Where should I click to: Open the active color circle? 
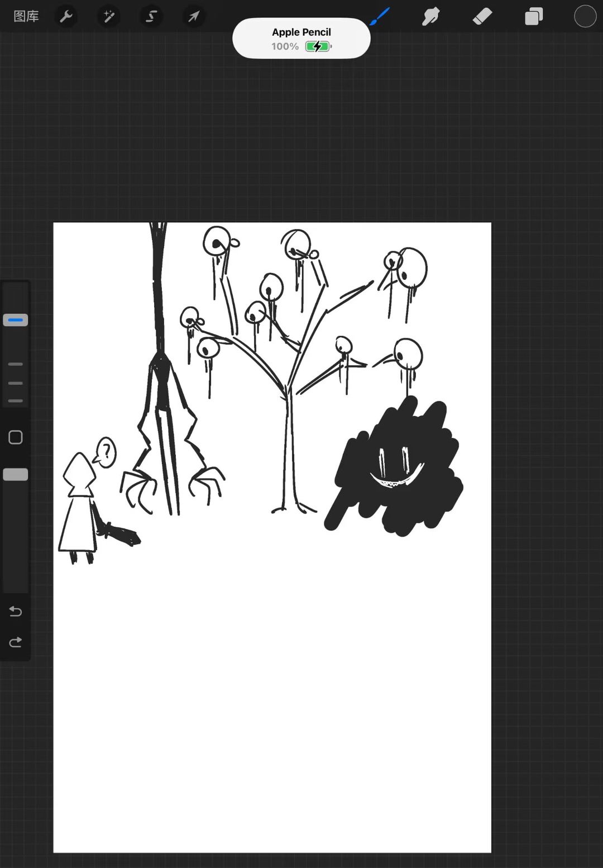(585, 17)
